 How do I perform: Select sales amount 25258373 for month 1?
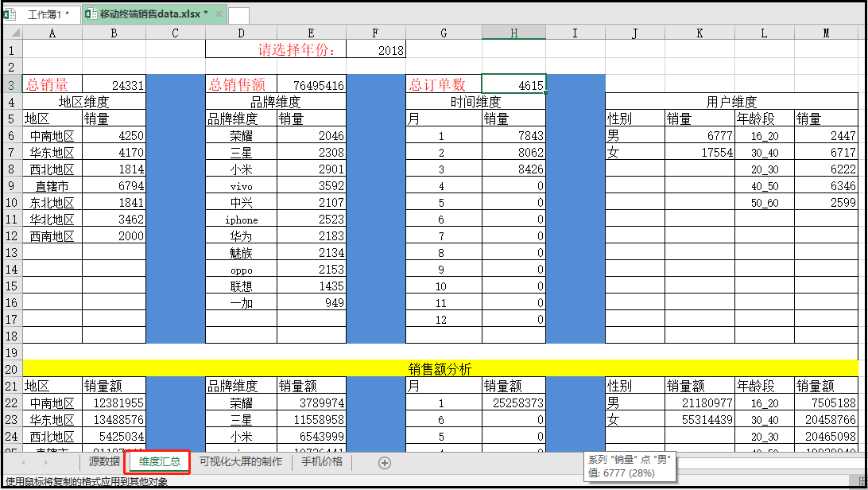point(513,403)
